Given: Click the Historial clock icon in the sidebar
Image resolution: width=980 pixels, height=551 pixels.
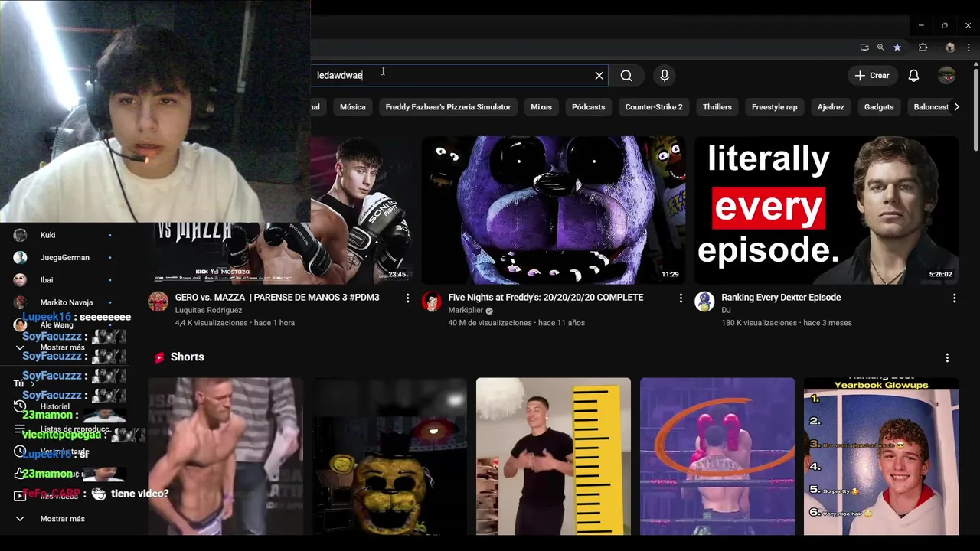Looking at the screenshot, I should click(20, 406).
